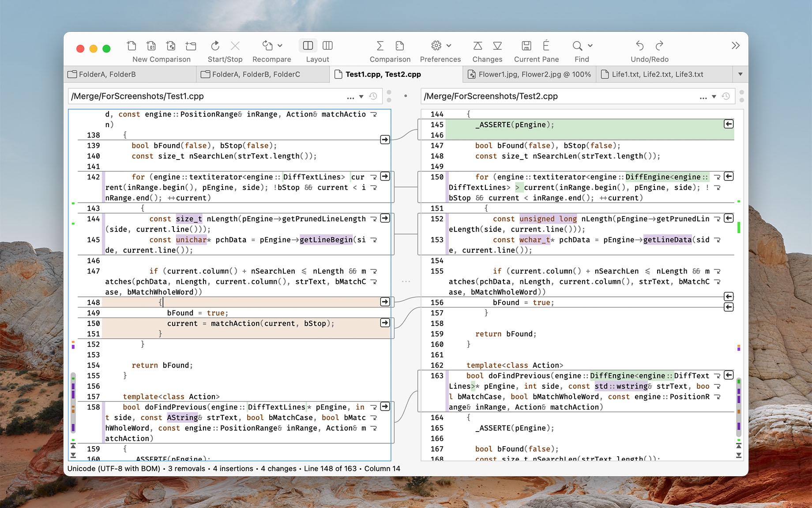Open the tab overflow chevron at tab bar's right
The width and height of the screenshot is (812, 508).
click(x=741, y=74)
